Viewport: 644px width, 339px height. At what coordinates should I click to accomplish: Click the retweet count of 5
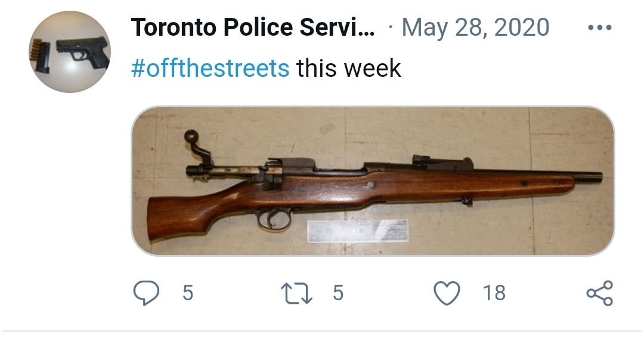(x=338, y=293)
